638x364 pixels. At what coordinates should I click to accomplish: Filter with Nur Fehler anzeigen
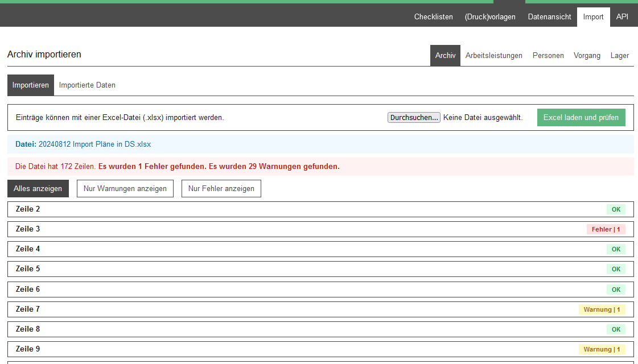(221, 188)
